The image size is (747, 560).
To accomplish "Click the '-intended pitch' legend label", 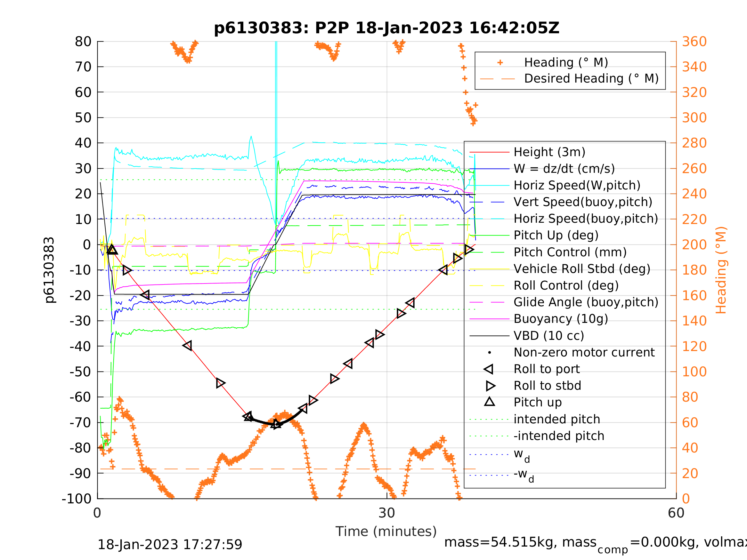I will 559,436.
